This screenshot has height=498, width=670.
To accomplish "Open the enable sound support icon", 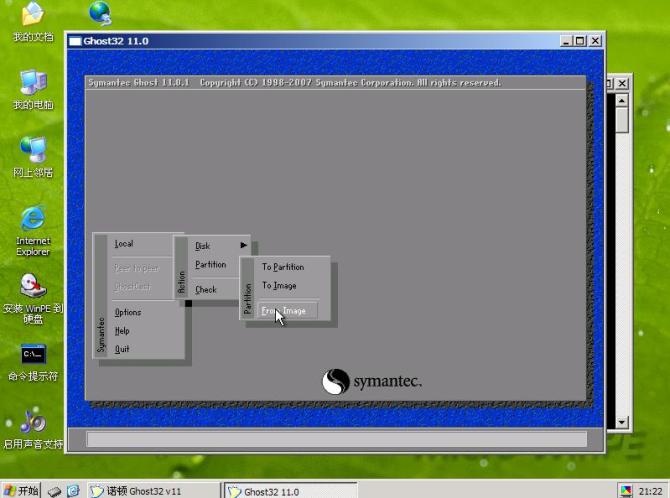I will [33, 430].
